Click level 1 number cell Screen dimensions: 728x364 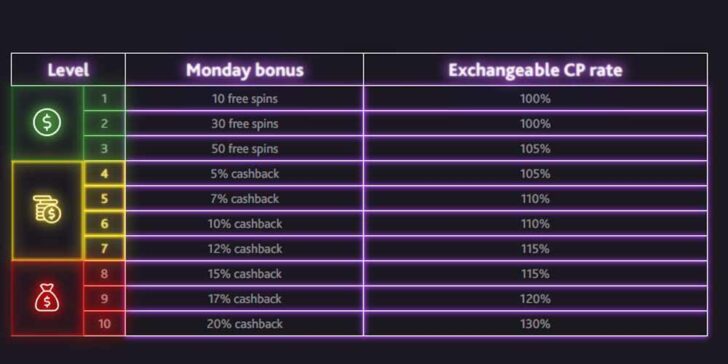coord(104,98)
